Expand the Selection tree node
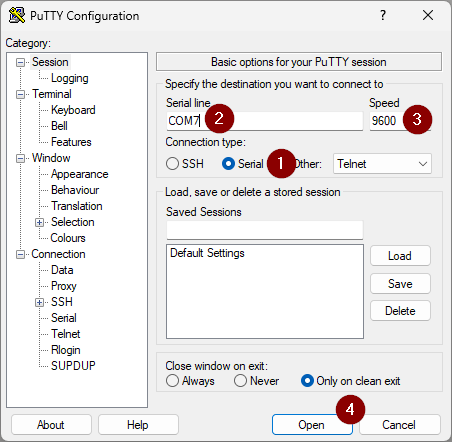 39,222
